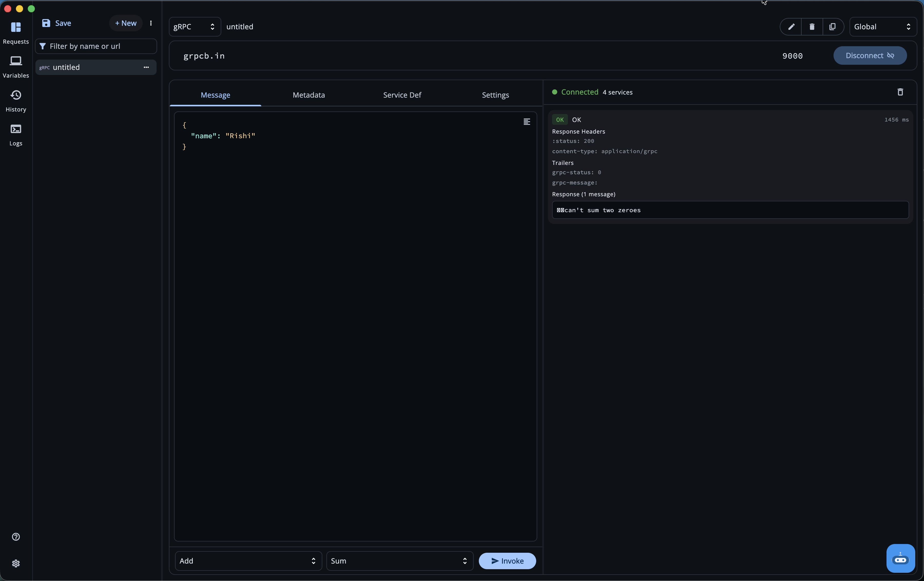
Task: Select the untitled gRPC request in the list
Action: [96, 67]
